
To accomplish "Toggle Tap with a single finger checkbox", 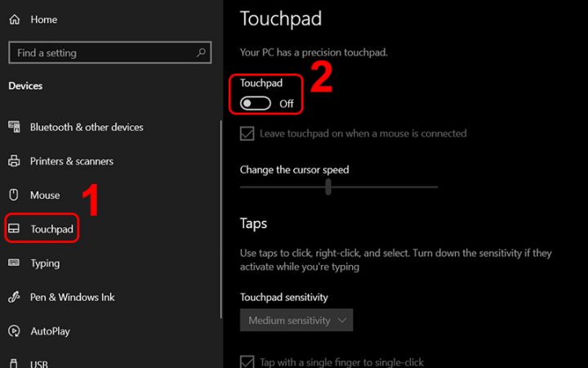I will point(247,361).
